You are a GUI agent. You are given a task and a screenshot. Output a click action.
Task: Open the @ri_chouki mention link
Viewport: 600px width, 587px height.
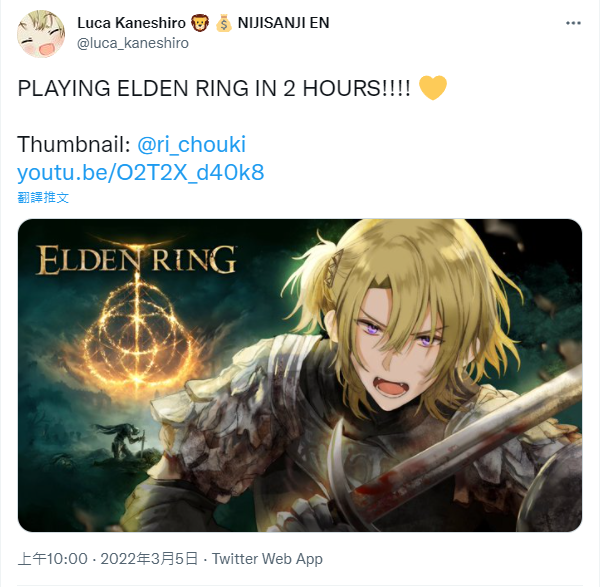pyautogui.click(x=191, y=145)
